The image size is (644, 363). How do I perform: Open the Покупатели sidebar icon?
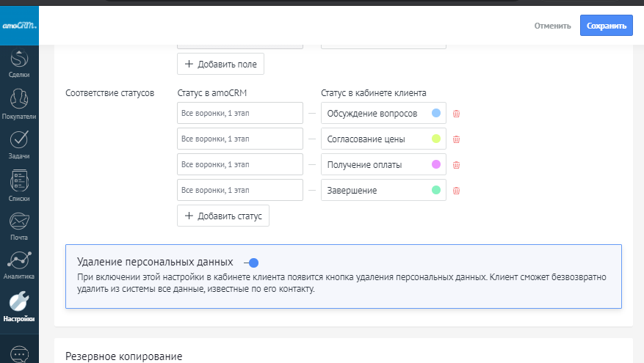tap(19, 103)
